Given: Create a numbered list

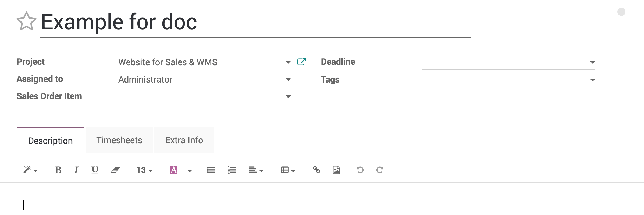Looking at the screenshot, I should tap(231, 170).
